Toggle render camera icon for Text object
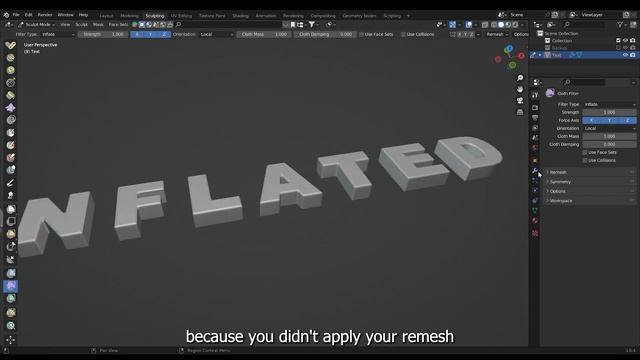Viewport: 640px width, 360px height. pyautogui.click(x=632, y=55)
